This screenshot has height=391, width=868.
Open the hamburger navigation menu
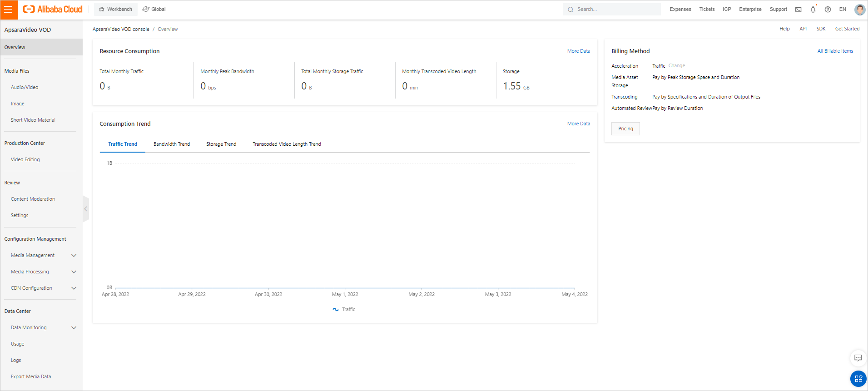click(9, 10)
